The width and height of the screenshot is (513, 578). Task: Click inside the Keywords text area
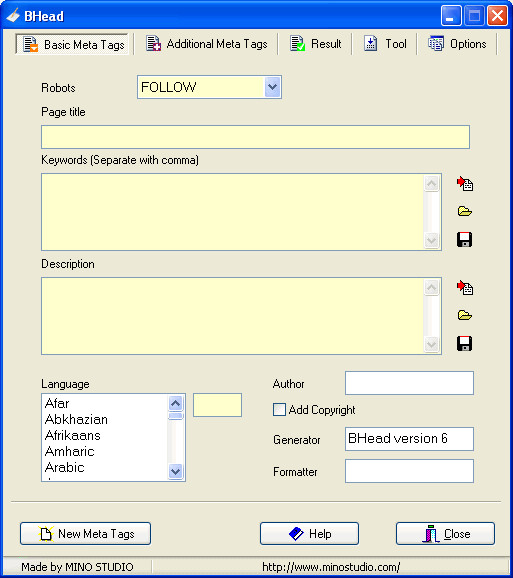233,212
